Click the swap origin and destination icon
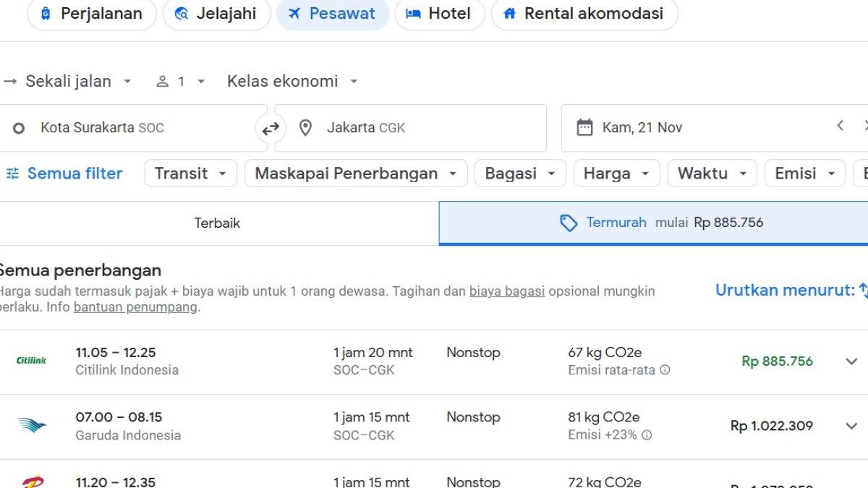Image resolution: width=868 pixels, height=488 pixels. [x=271, y=129]
